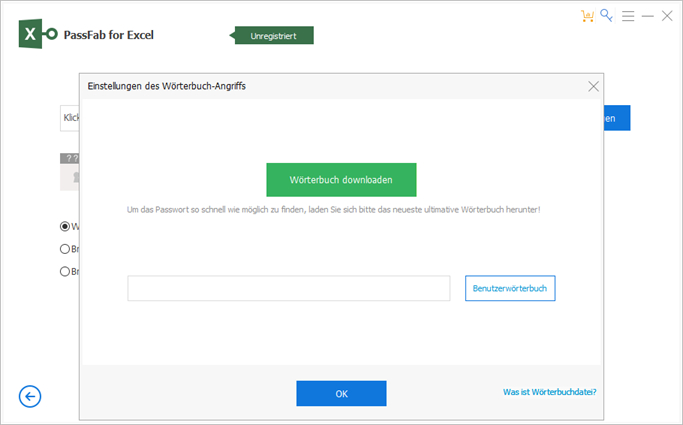Minimize the PassFab window
683x425 pixels.
click(x=647, y=16)
